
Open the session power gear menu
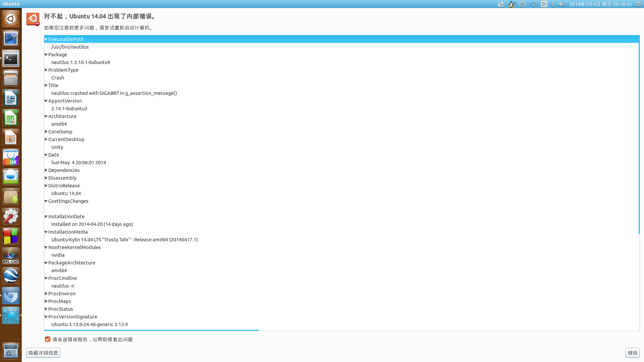(x=639, y=4)
